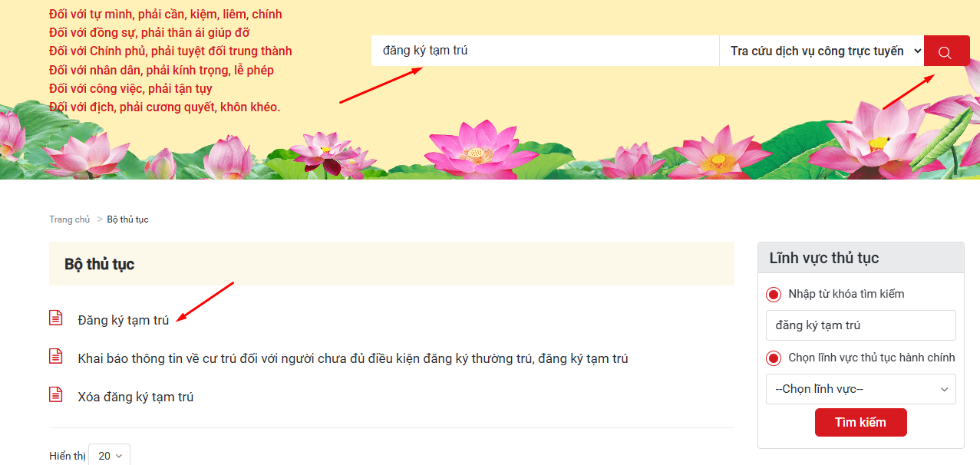980x465 pixels.
Task: Go to Trang chủ in the breadcrumb
Action: click(70, 219)
